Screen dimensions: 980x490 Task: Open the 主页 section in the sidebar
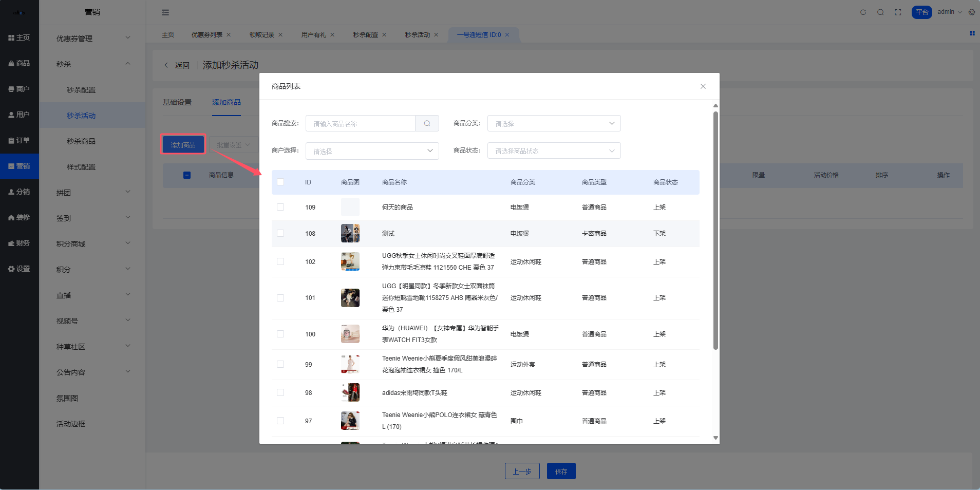pyautogui.click(x=20, y=37)
